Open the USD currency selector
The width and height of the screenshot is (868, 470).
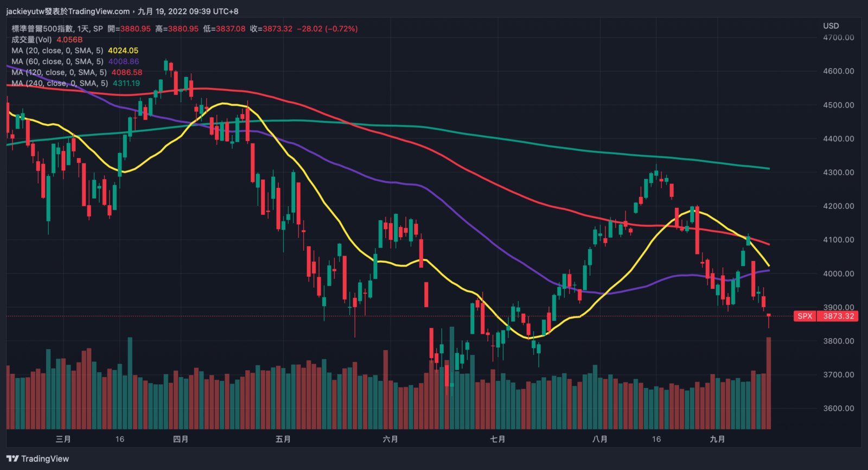pyautogui.click(x=831, y=26)
